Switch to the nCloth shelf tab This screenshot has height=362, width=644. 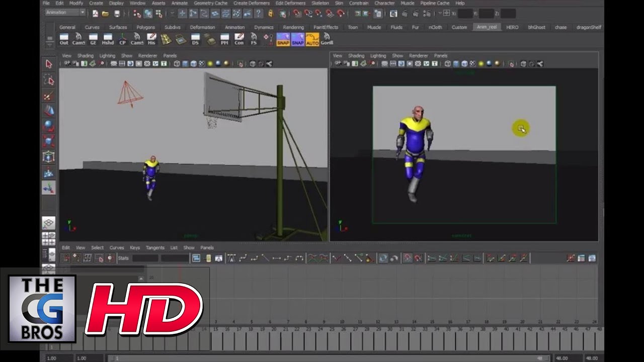(x=434, y=27)
